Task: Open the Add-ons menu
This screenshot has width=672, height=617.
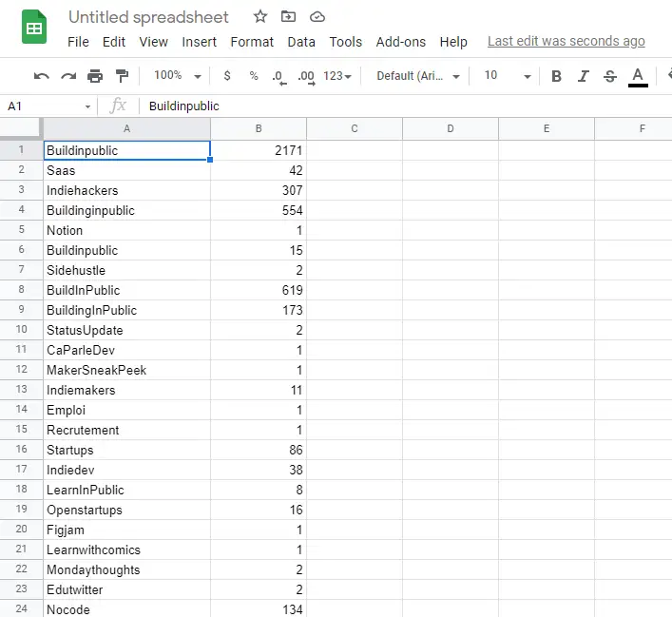Action: click(x=400, y=42)
